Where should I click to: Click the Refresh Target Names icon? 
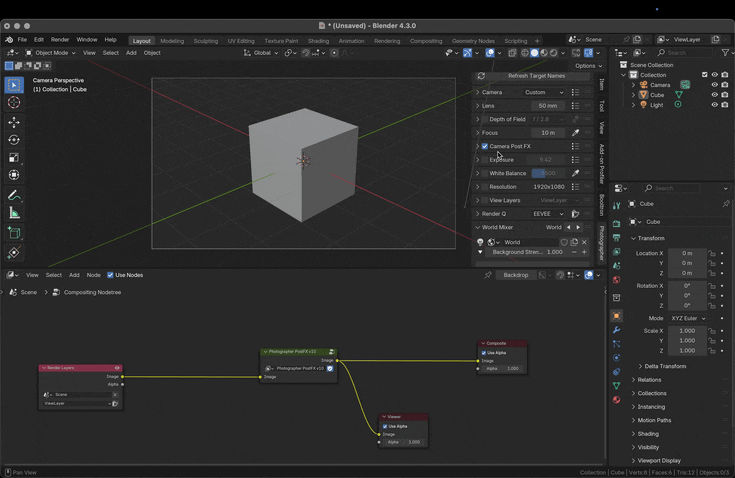click(481, 76)
